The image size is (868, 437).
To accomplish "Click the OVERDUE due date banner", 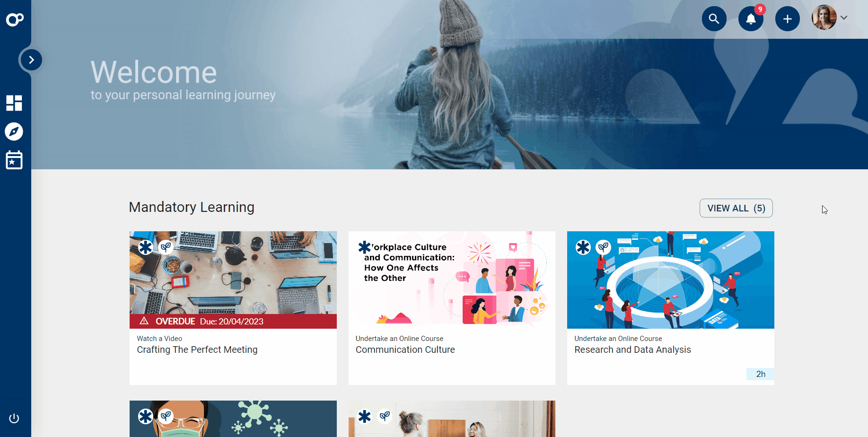I will (233, 322).
